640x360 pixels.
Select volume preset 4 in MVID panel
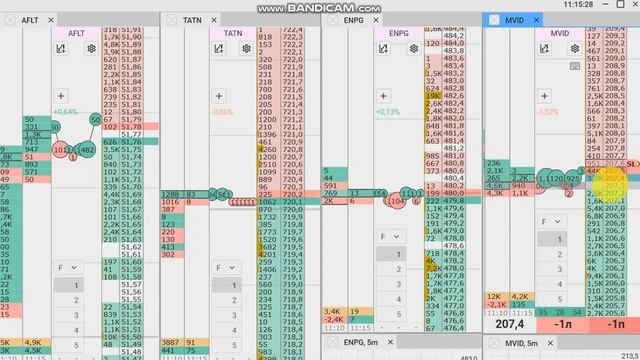552,284
